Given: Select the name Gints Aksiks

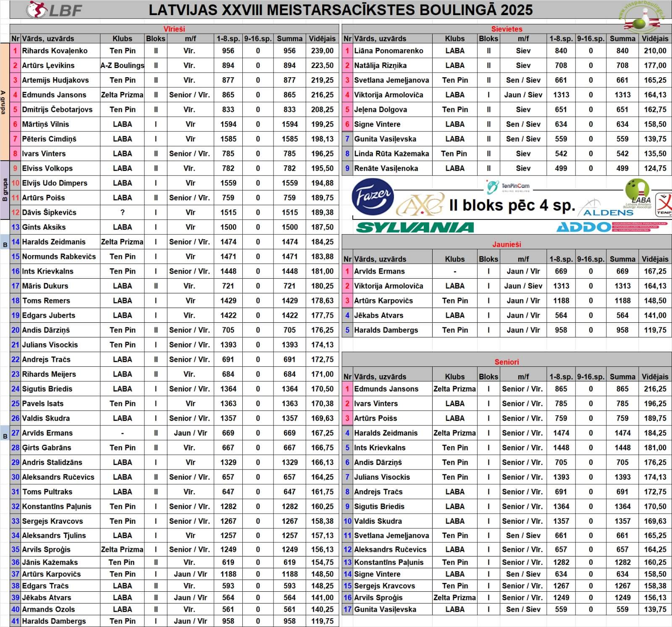Looking at the screenshot, I should [x=44, y=227].
